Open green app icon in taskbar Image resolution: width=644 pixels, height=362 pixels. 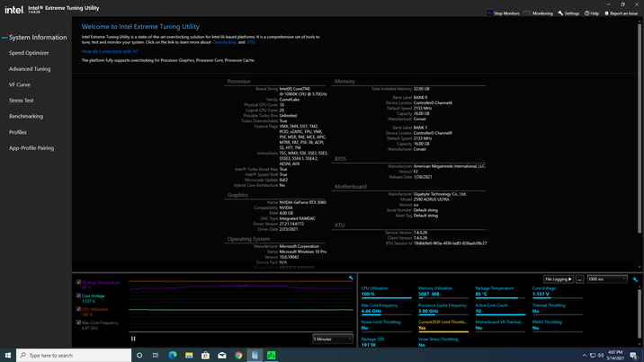[x=271, y=355]
